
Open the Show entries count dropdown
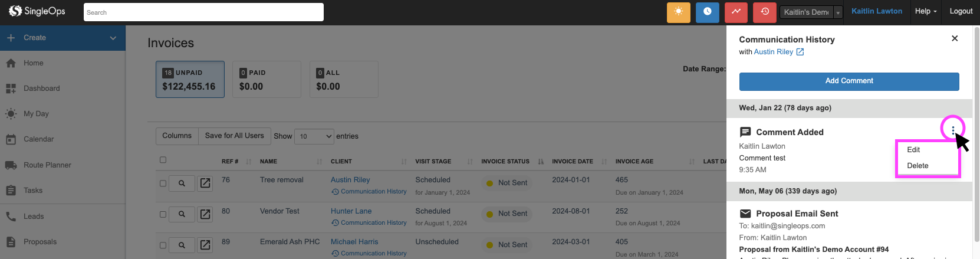coord(314,136)
